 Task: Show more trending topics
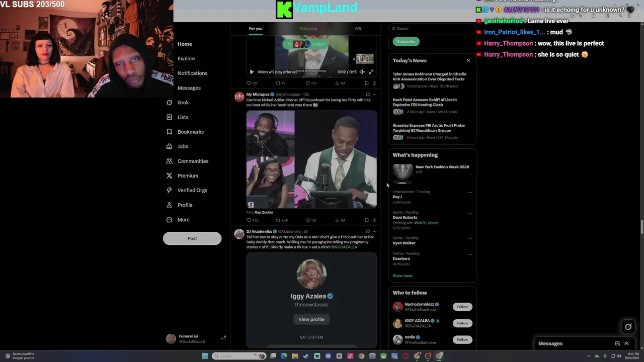403,276
